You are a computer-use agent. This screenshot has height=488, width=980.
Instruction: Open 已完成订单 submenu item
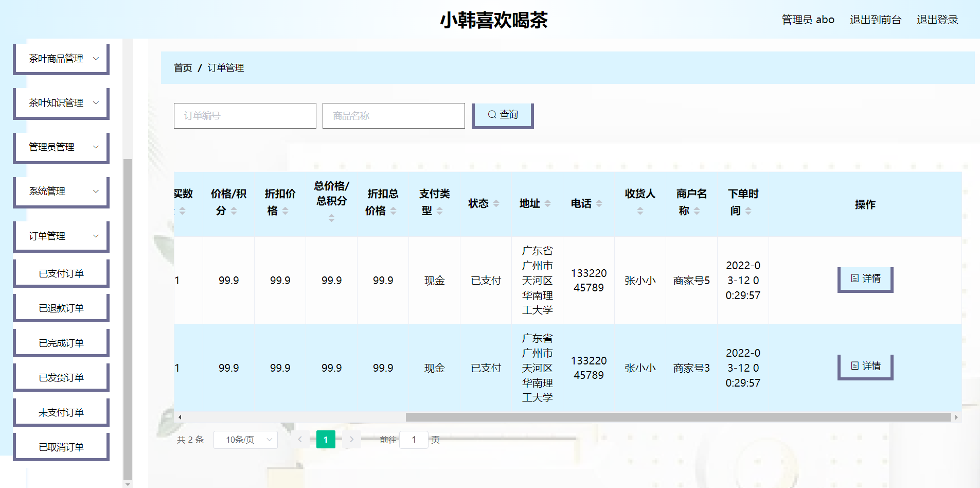pyautogui.click(x=61, y=343)
